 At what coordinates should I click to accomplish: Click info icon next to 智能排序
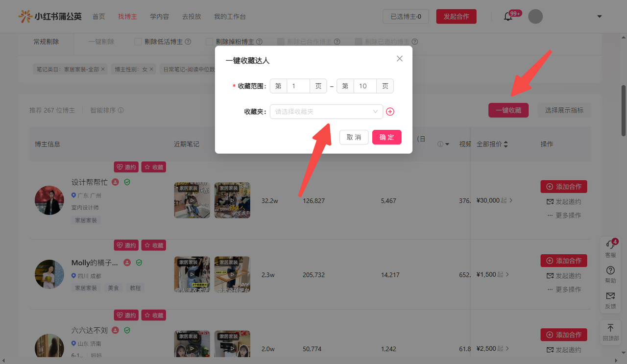tap(121, 110)
